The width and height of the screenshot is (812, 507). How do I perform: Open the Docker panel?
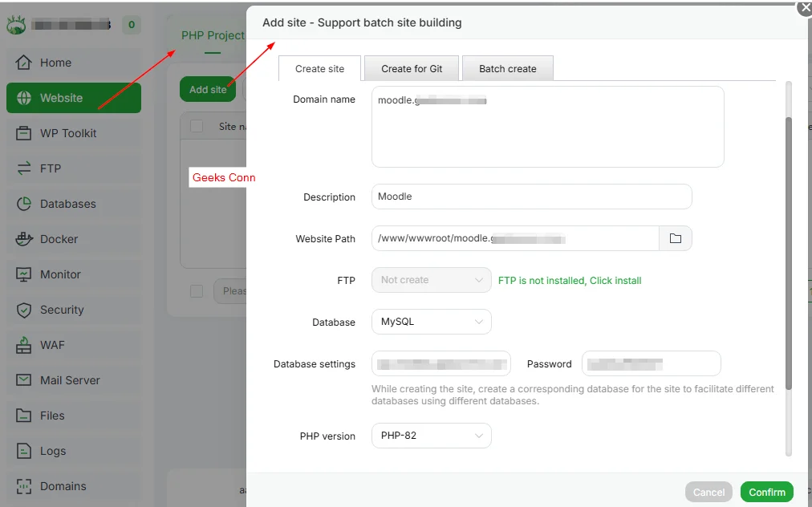pyautogui.click(x=58, y=239)
